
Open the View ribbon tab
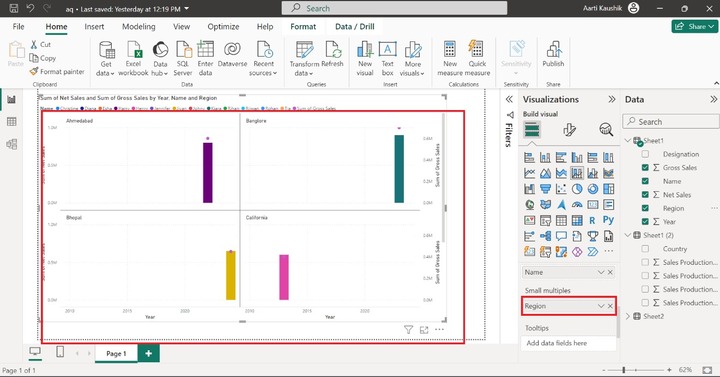181,27
